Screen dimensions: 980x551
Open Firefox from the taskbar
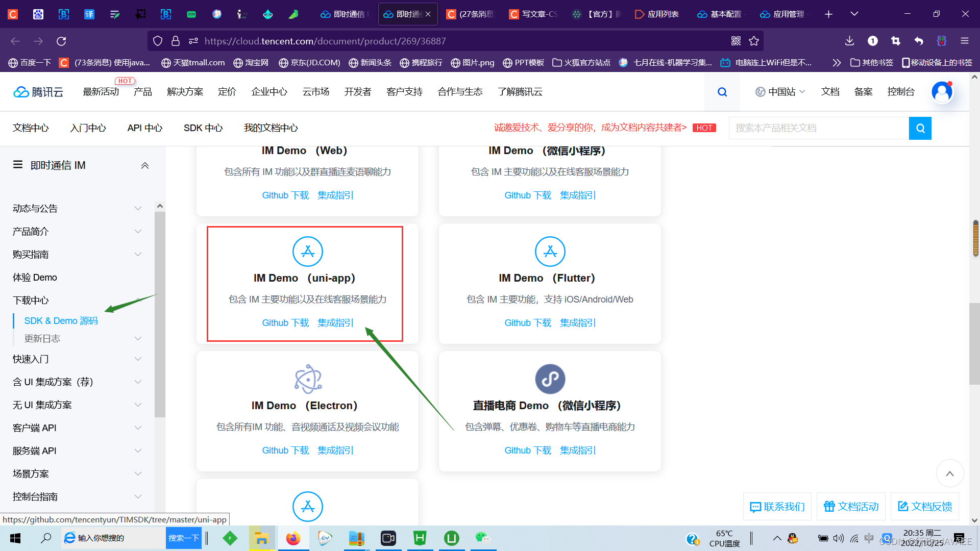click(x=293, y=538)
